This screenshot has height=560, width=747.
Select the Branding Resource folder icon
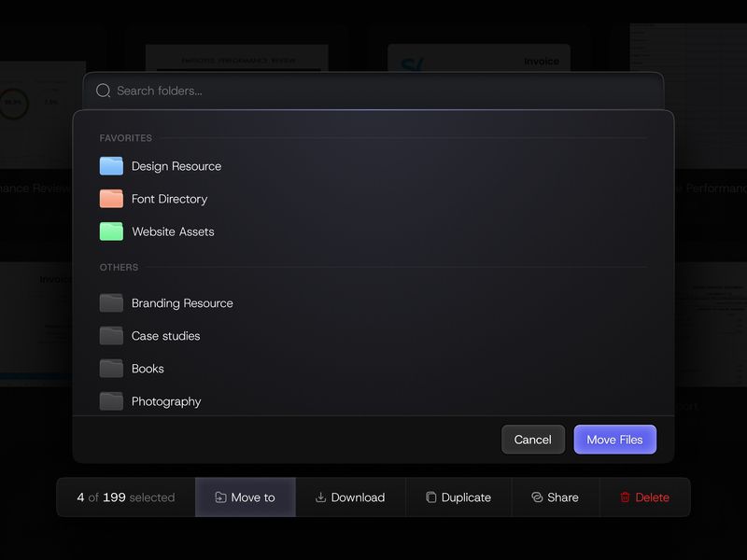pos(111,302)
